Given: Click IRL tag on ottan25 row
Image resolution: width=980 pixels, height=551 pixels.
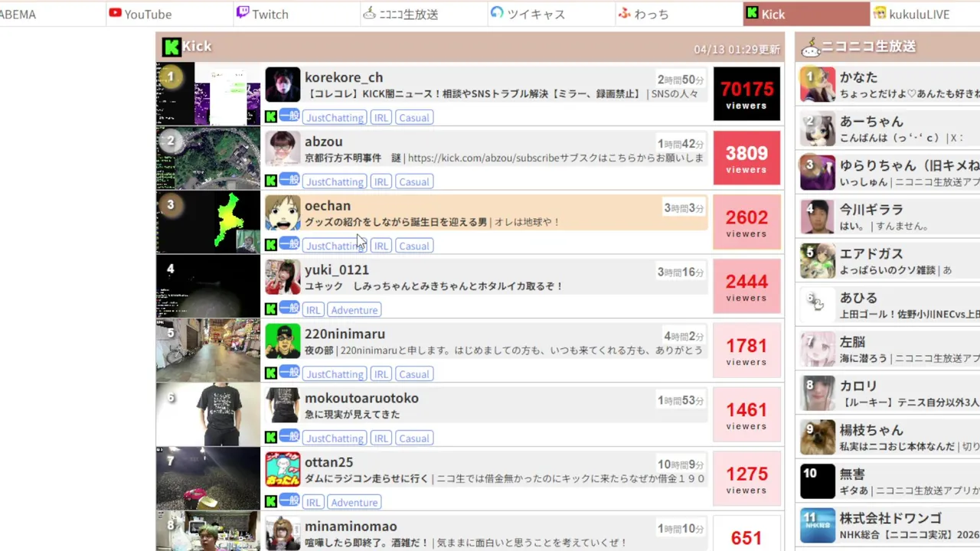Looking at the screenshot, I should tap(312, 502).
